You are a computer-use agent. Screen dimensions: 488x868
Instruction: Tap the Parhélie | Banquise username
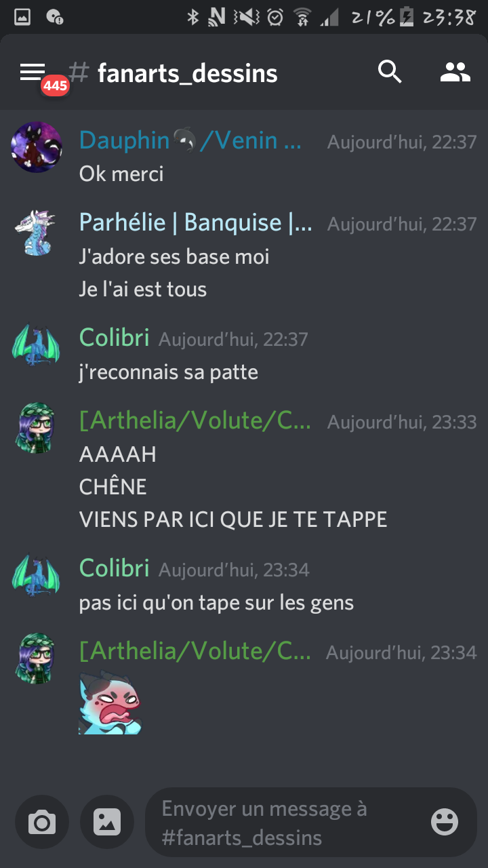pyautogui.click(x=196, y=222)
